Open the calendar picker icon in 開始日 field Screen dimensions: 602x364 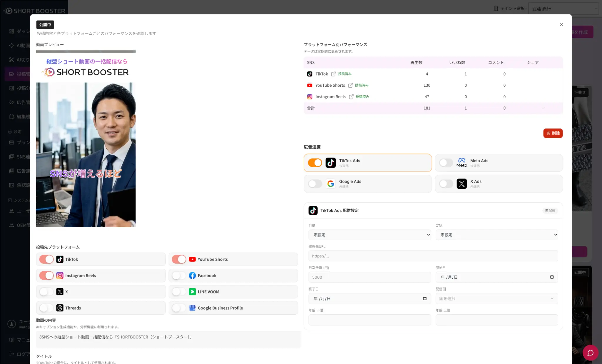tap(552, 277)
